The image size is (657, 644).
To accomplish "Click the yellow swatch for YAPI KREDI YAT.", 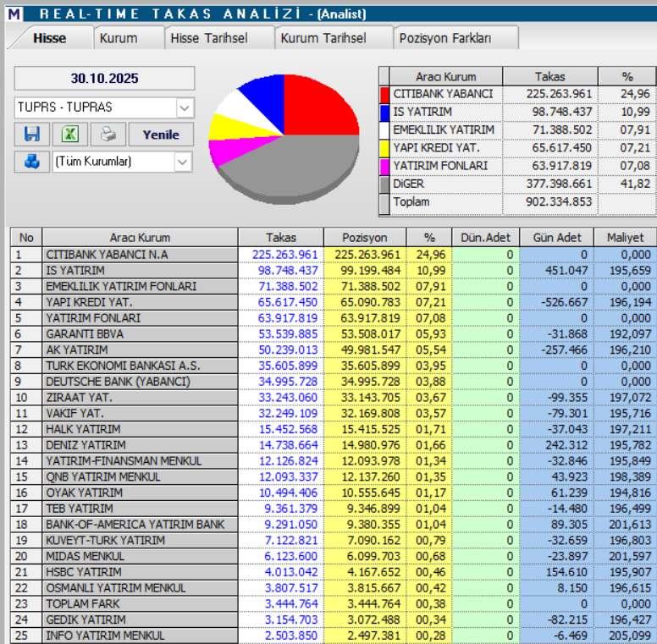I will 384,148.
